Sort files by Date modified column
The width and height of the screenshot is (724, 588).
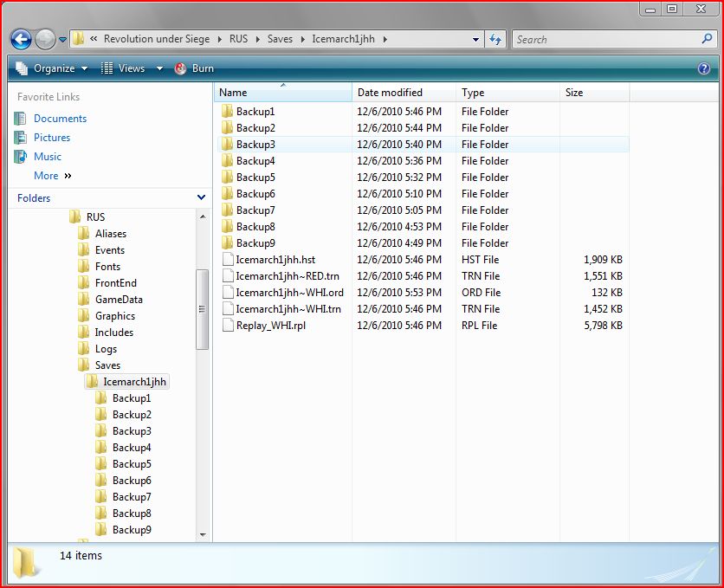click(x=390, y=93)
